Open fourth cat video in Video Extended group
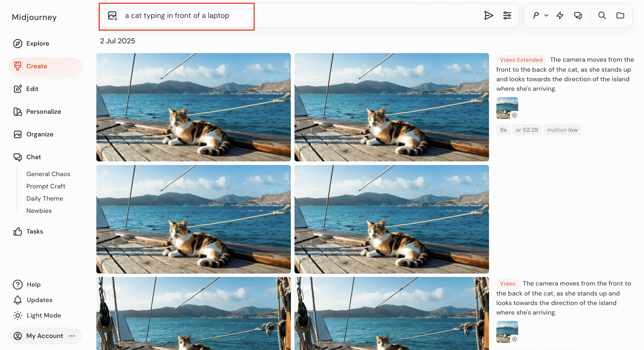 (x=392, y=219)
